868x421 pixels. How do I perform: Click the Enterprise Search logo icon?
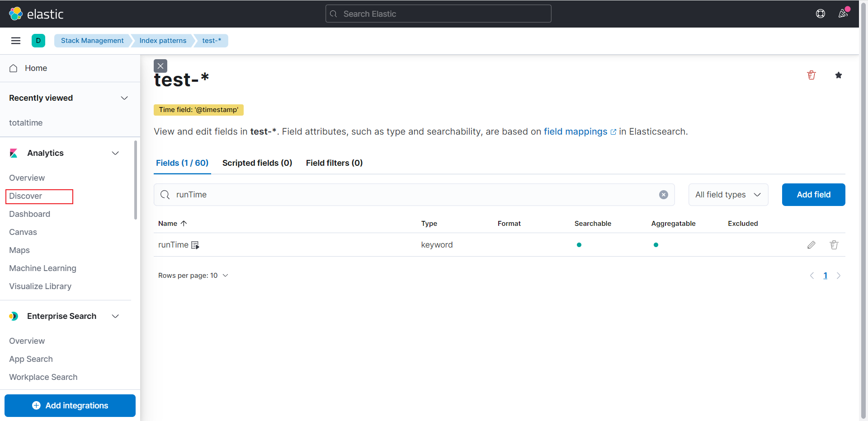tap(14, 316)
